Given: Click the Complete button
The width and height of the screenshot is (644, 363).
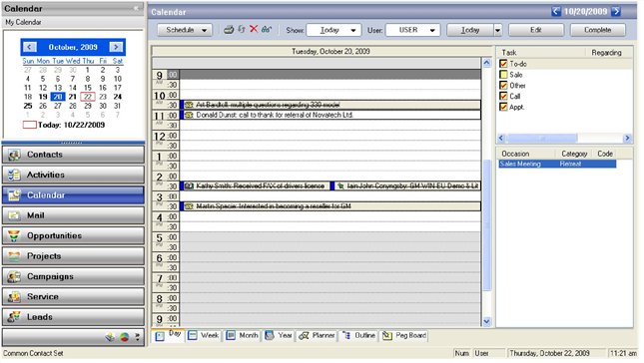Looking at the screenshot, I should pyautogui.click(x=598, y=30).
